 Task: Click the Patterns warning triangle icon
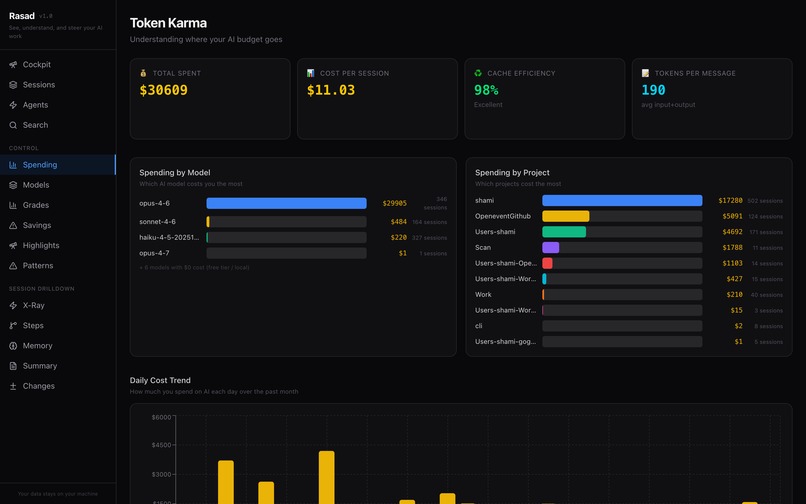pos(13,266)
